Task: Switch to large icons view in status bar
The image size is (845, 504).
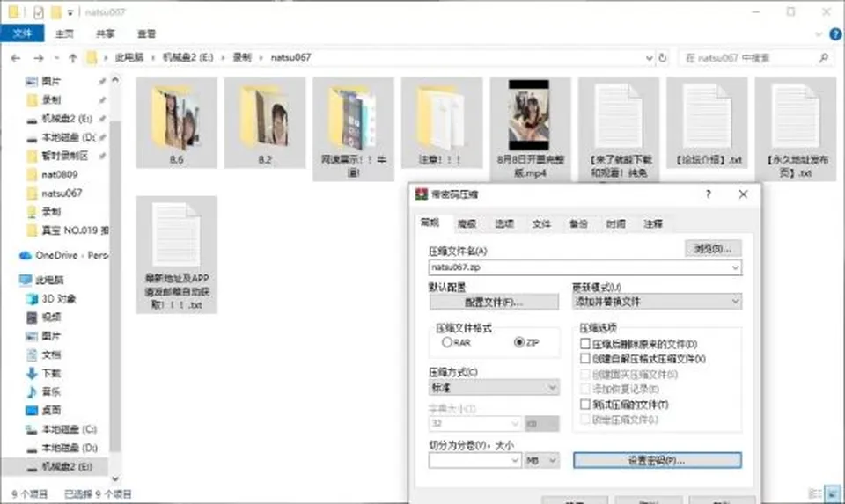Action: (x=834, y=493)
